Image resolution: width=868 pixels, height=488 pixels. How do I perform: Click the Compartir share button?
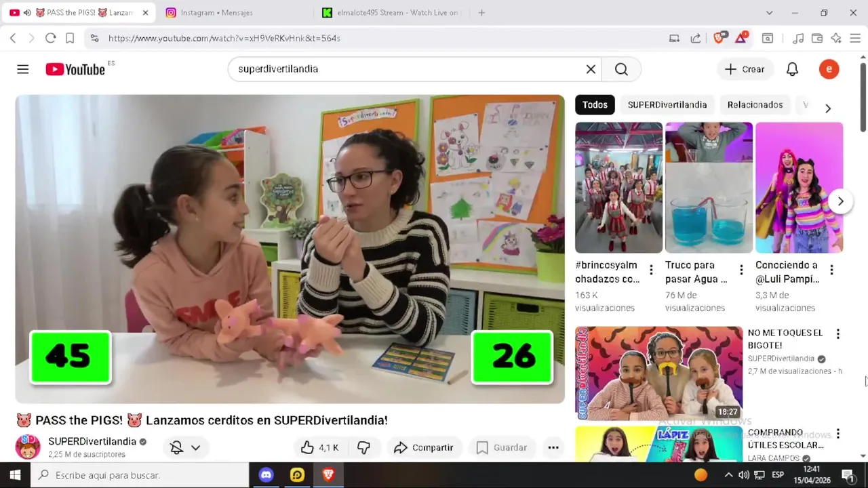pos(423,447)
